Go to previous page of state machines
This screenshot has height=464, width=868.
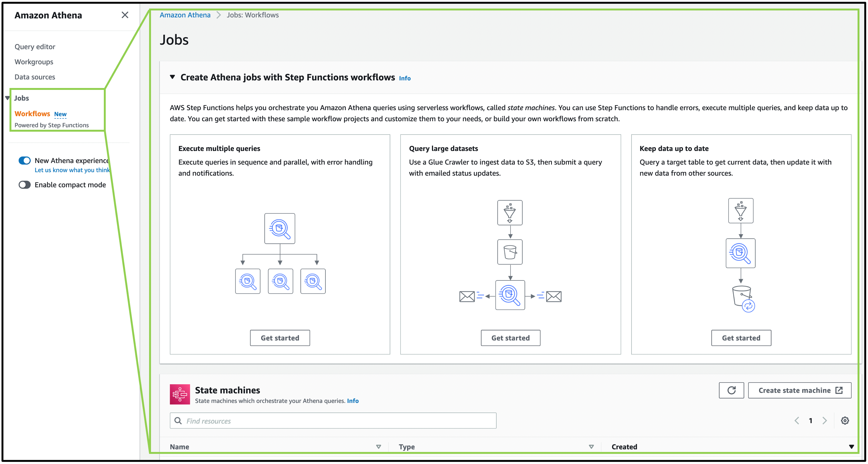[796, 421]
